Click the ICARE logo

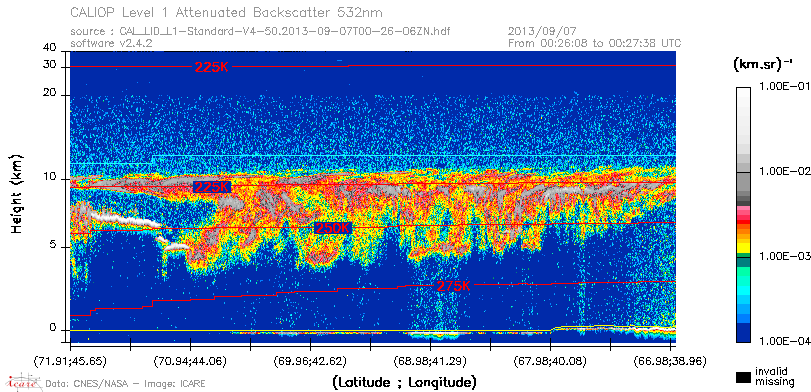pos(23,382)
